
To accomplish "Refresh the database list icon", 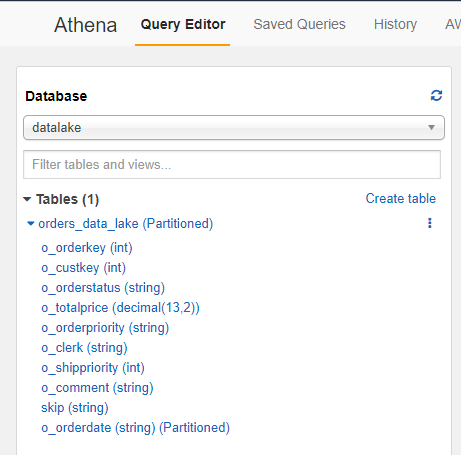I will click(436, 95).
